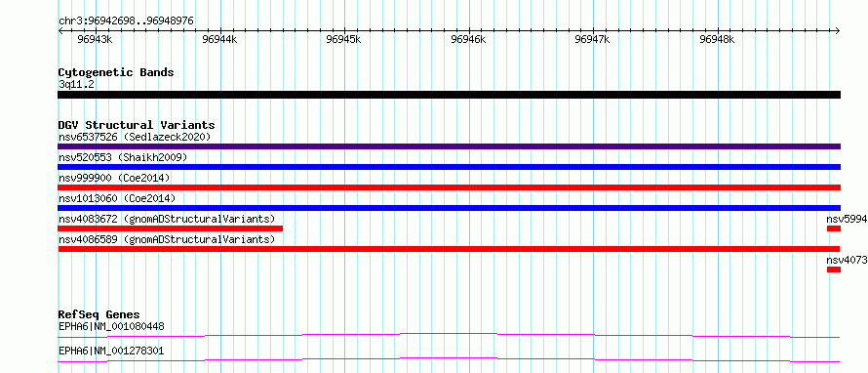The width and height of the screenshot is (868, 373).
Task: Click the chr3:96942698..96948976 region label
Action: [x=126, y=21]
